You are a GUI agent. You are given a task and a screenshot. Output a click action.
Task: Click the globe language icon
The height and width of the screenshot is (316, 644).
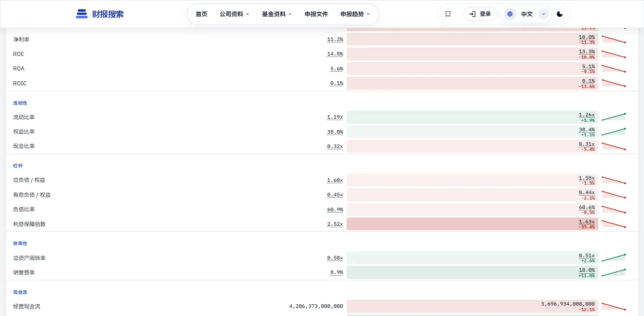pyautogui.click(x=510, y=14)
